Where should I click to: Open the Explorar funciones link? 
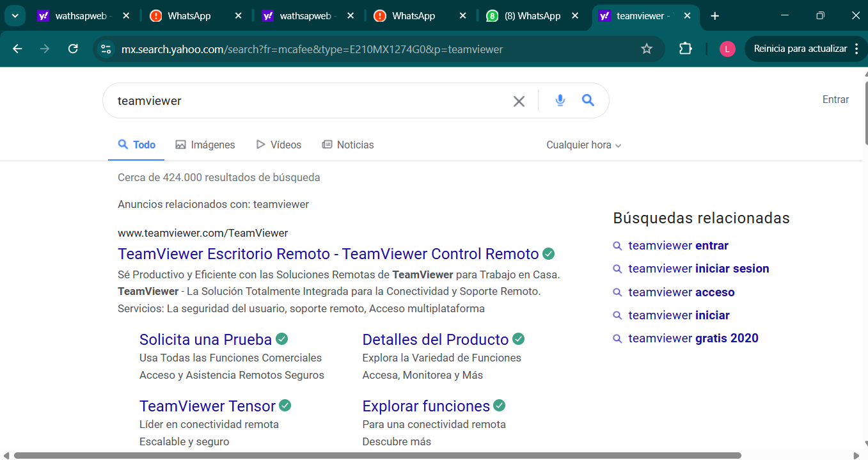pyautogui.click(x=426, y=406)
